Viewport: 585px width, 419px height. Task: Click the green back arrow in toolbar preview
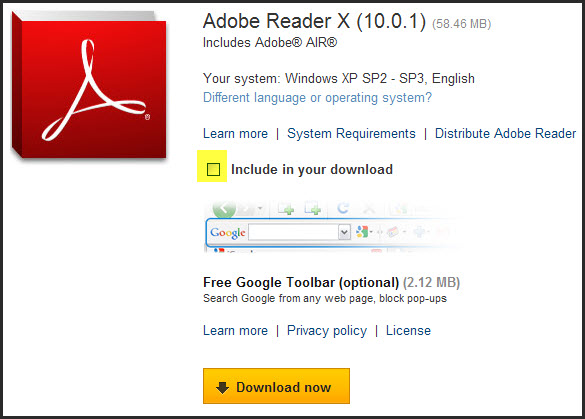pyautogui.click(x=224, y=209)
